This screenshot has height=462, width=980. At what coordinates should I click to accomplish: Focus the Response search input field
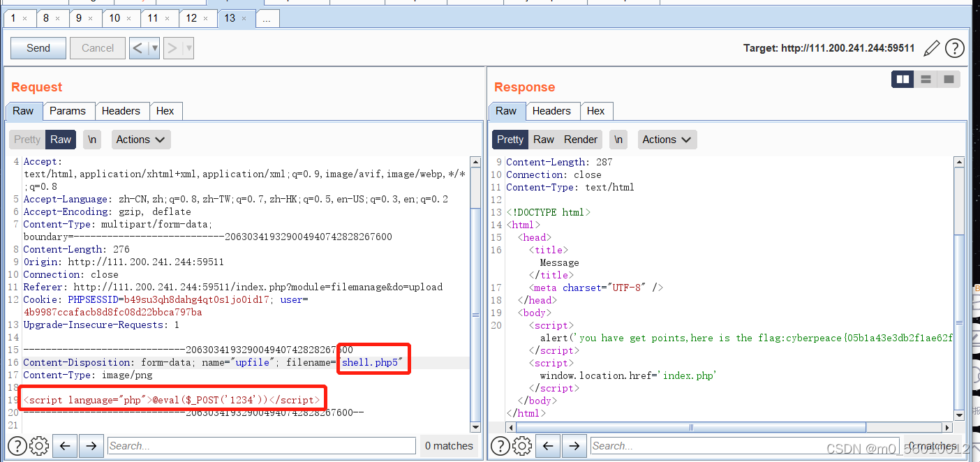[743, 446]
